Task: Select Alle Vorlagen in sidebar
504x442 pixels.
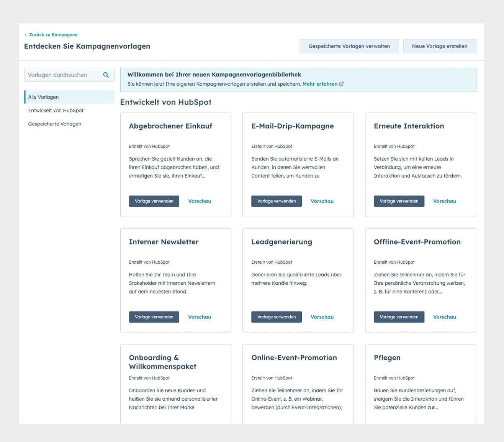Action: (x=69, y=97)
